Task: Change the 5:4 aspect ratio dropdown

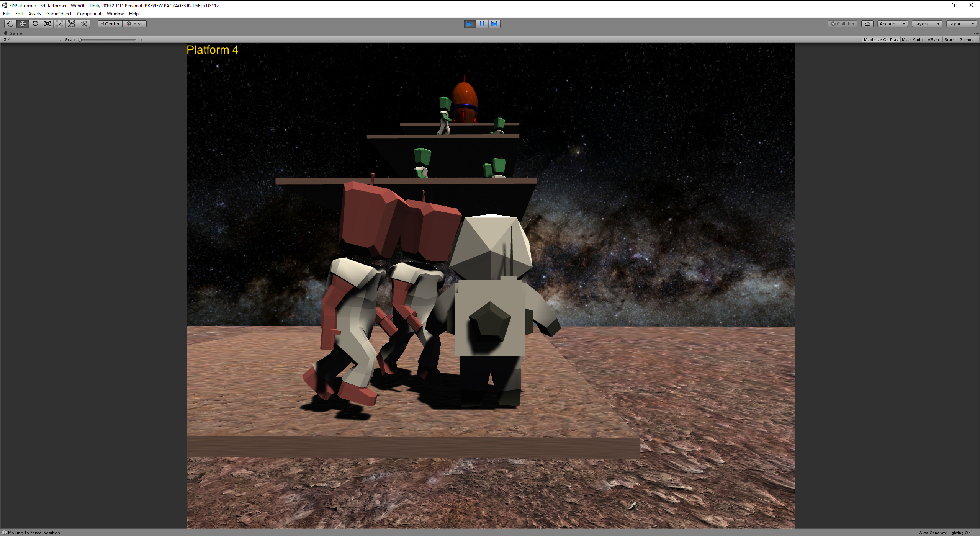Action: click(x=32, y=39)
